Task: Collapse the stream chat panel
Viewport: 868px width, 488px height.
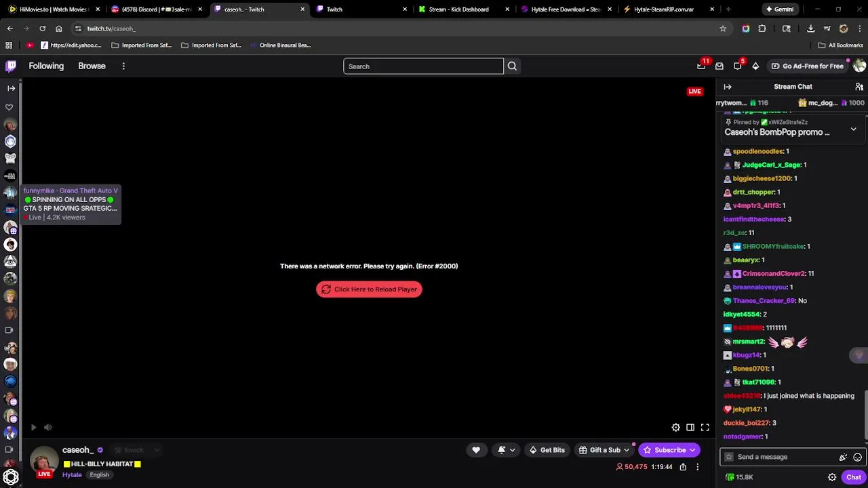Action: tap(728, 87)
